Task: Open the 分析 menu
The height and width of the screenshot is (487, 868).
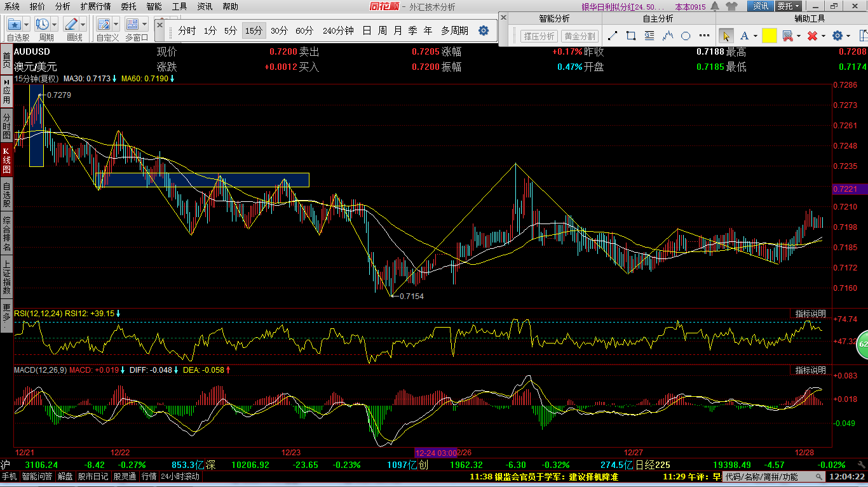Action: [x=63, y=6]
